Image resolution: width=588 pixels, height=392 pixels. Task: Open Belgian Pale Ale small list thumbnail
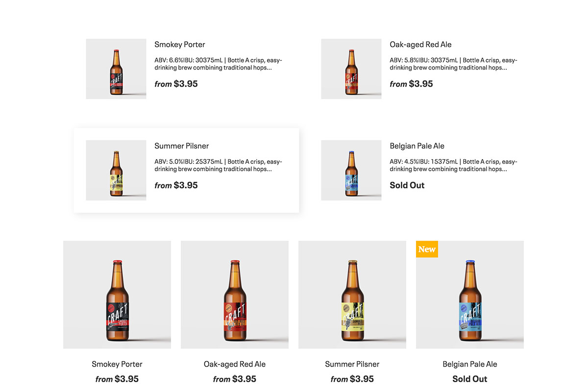351,171
